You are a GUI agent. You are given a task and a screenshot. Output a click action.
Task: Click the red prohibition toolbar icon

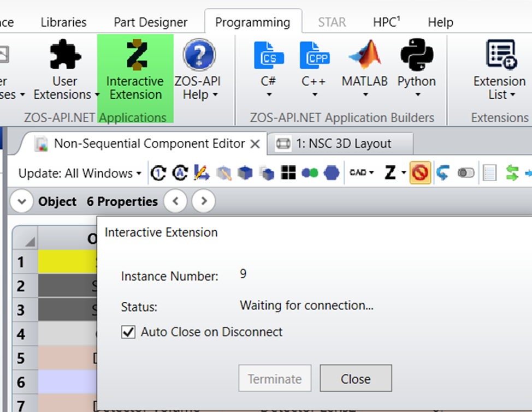(x=420, y=174)
